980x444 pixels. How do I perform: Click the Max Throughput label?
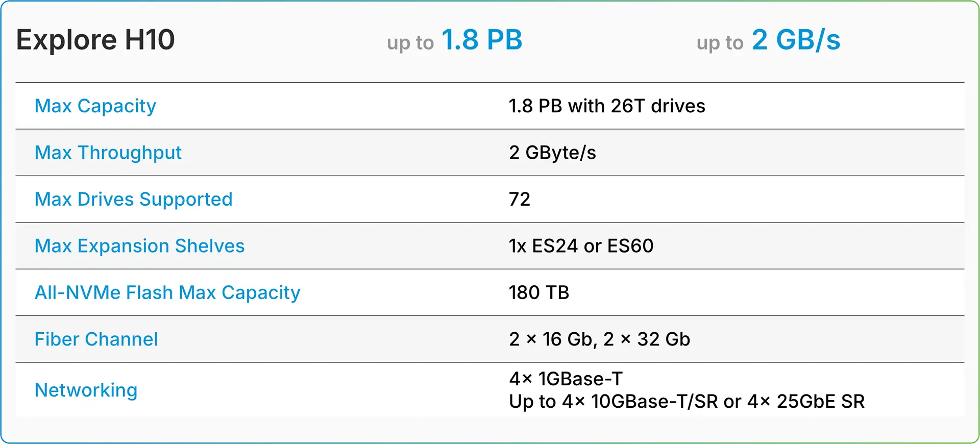coord(108,153)
